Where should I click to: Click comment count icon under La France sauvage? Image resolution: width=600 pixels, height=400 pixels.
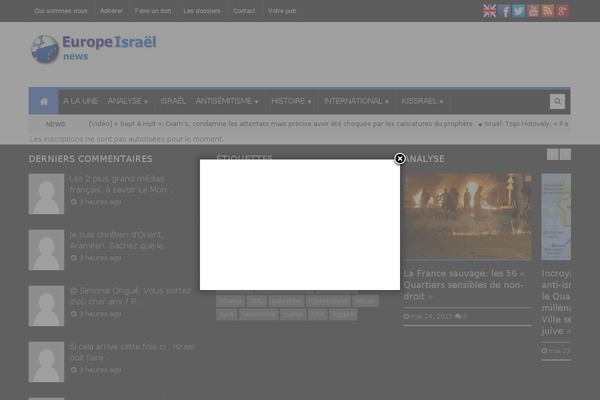pos(458,316)
